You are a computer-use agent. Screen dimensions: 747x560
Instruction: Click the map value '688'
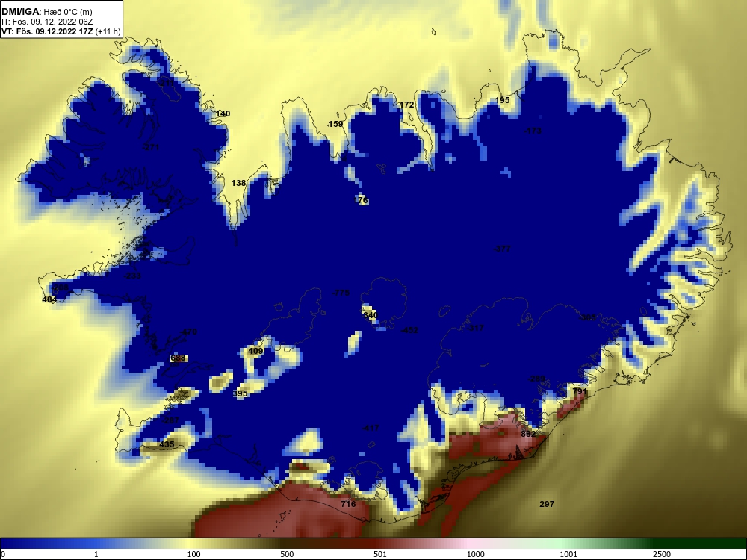tap(178, 358)
